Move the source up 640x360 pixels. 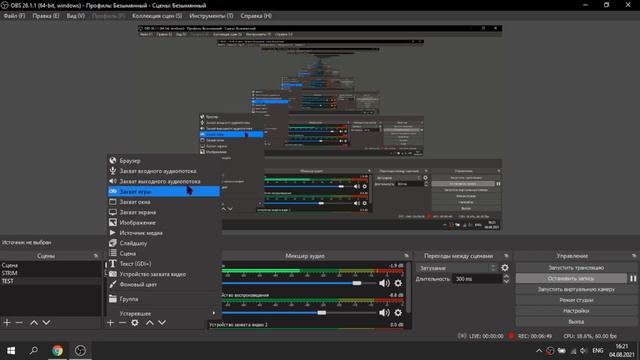click(150, 322)
